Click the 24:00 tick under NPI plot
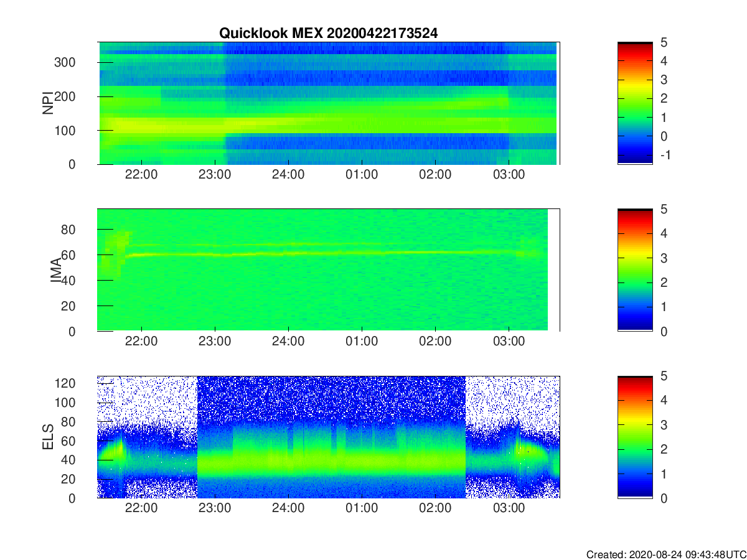The image size is (747, 560). click(x=288, y=175)
